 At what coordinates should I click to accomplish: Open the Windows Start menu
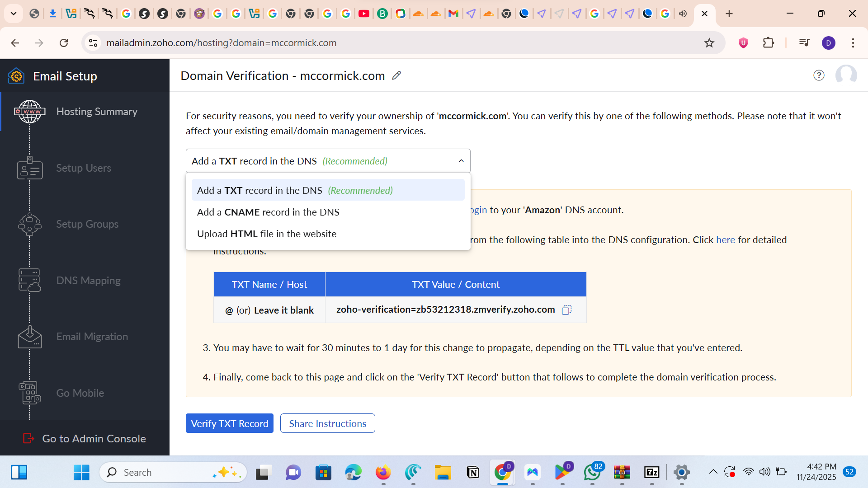point(81,473)
